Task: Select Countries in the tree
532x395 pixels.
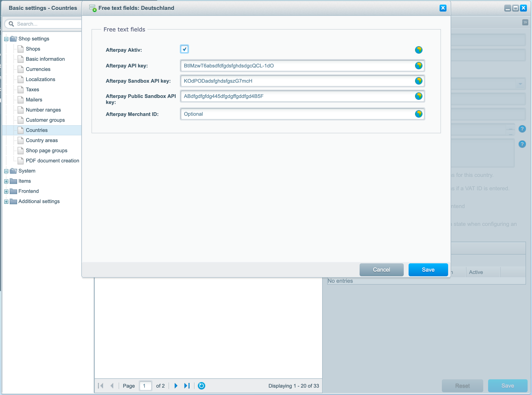Action: pyautogui.click(x=37, y=130)
